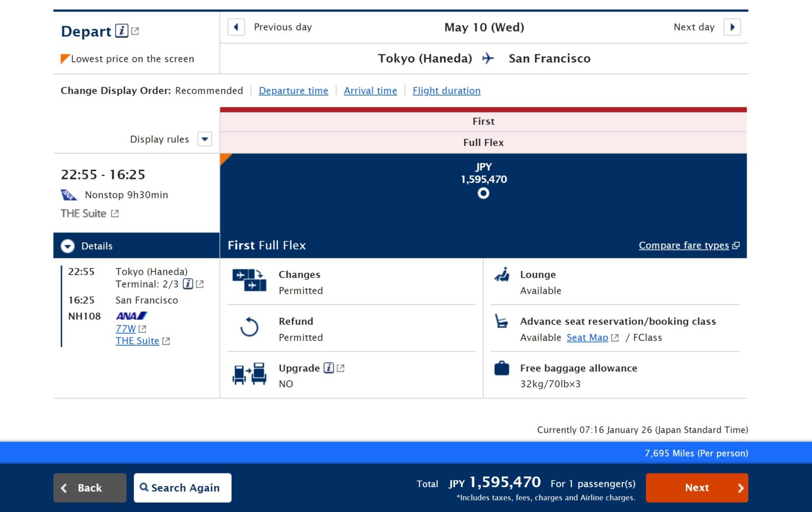This screenshot has height=512, width=812.
Task: Open the info icon beside Depart heading
Action: point(123,31)
